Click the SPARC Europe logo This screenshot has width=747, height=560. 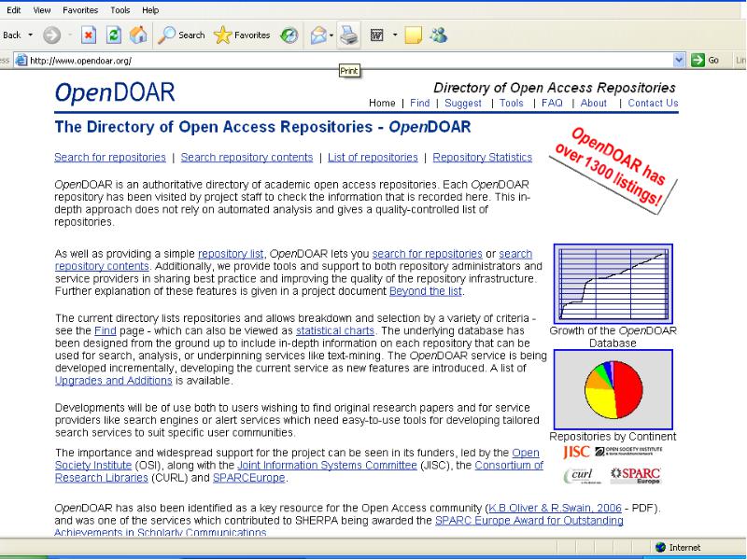pyautogui.click(x=636, y=475)
